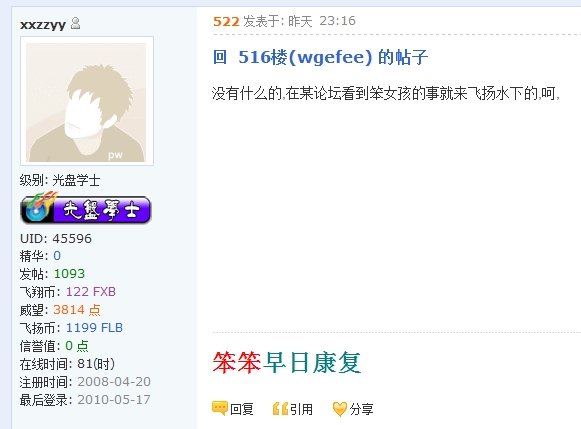Screen dimensions: 581x429
Task: Click the user avatar picture
Action: click(87, 101)
